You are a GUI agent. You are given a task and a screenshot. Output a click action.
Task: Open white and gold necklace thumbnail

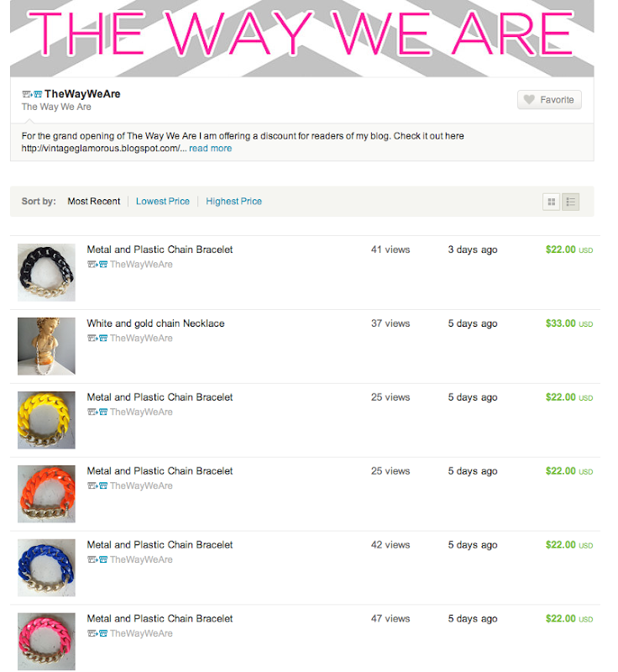46,346
